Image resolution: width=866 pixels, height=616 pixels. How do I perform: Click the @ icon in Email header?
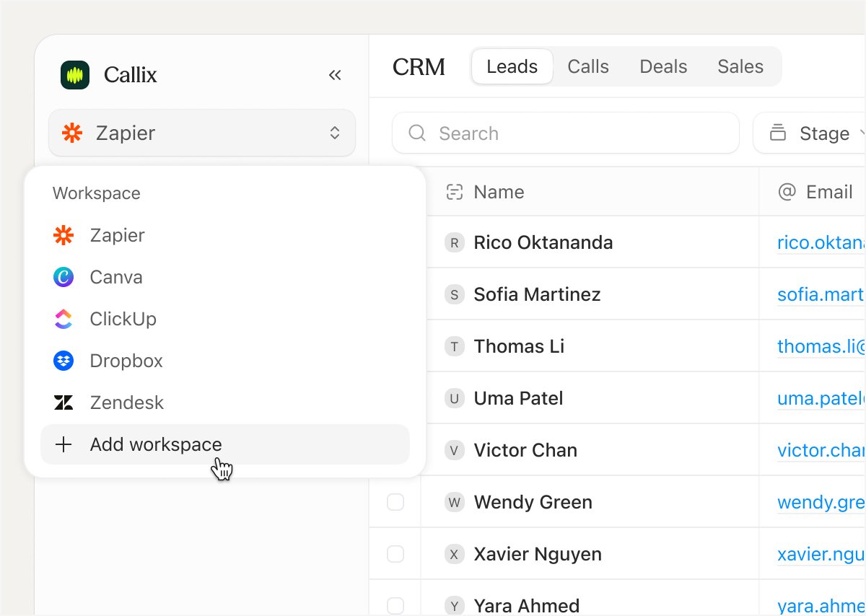point(787,192)
